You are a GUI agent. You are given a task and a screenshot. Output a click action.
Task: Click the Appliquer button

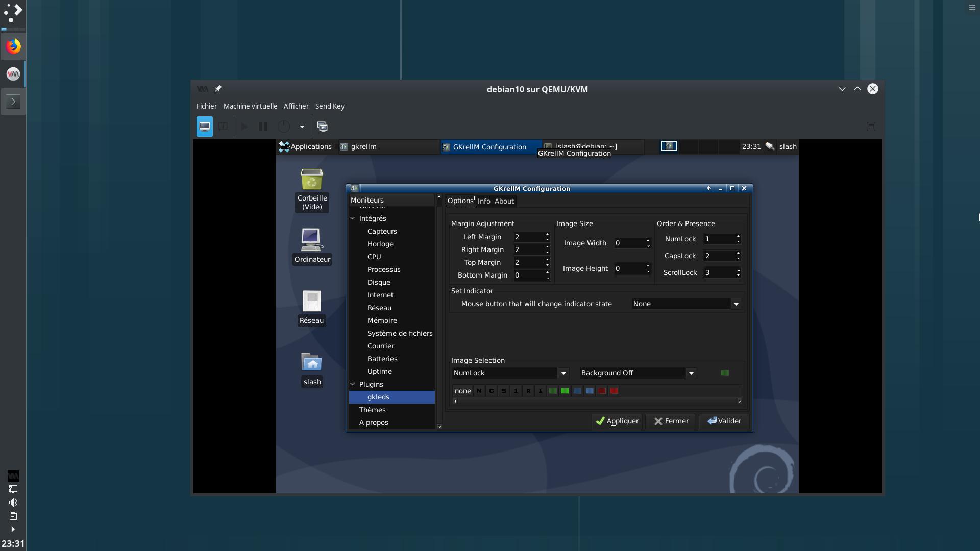click(x=617, y=421)
